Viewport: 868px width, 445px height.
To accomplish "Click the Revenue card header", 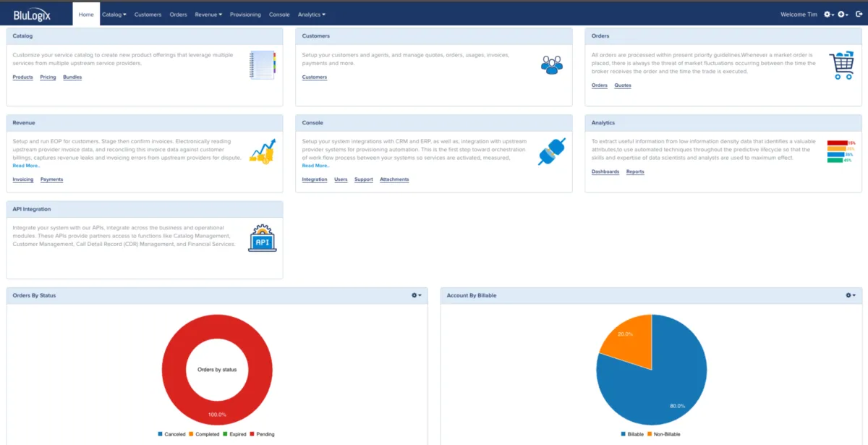I will pos(145,122).
